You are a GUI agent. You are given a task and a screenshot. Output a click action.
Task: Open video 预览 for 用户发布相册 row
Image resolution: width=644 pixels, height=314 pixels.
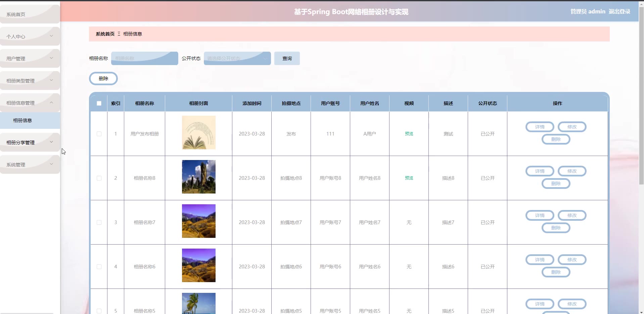[x=409, y=134]
